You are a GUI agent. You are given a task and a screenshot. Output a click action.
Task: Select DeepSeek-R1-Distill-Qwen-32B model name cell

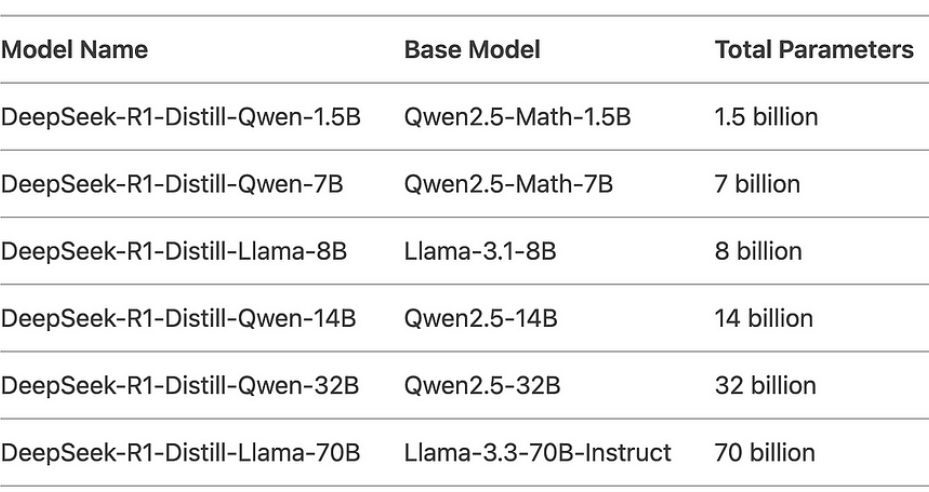coord(176,385)
